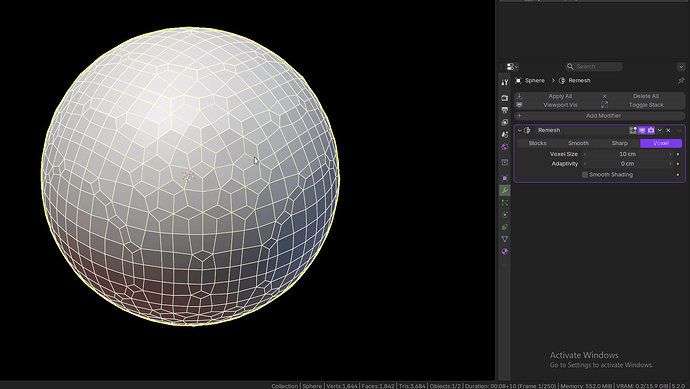The height and width of the screenshot is (389, 690).
Task: Click 'Memory: 552.0 MiB' in status bar
Action: click(x=586, y=386)
